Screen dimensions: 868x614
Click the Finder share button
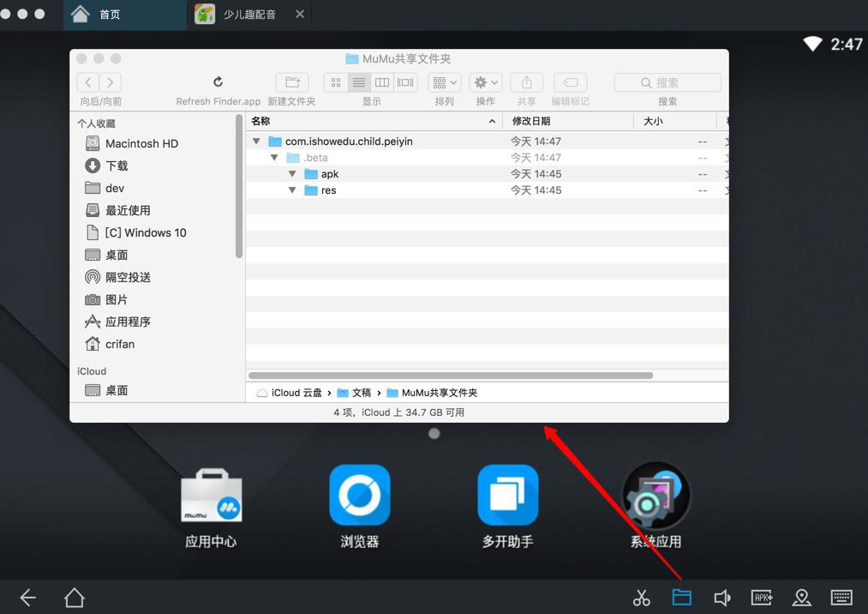point(526,82)
